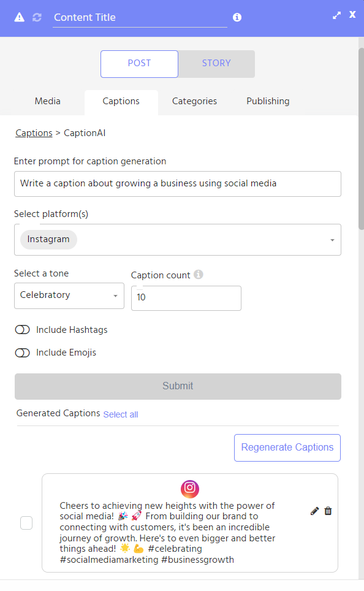The image size is (364, 591).
Task: Expand the dialog to fullscreen
Action: coord(336,15)
